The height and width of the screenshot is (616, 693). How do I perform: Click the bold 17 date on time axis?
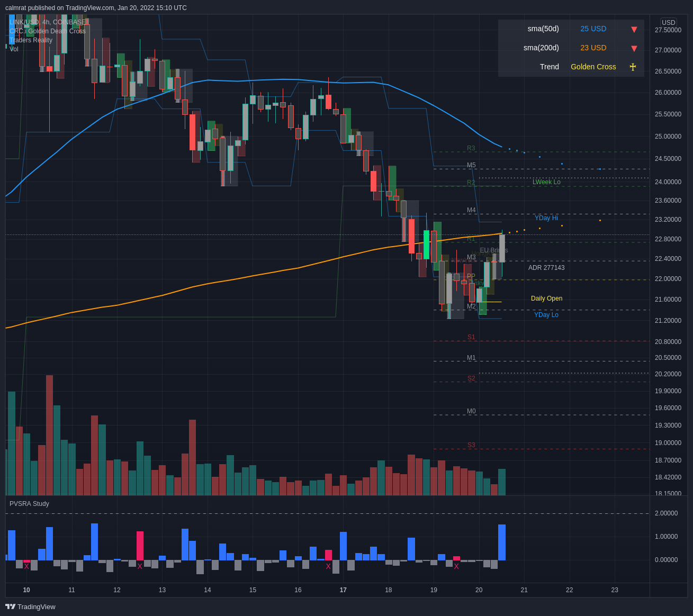coord(343,590)
